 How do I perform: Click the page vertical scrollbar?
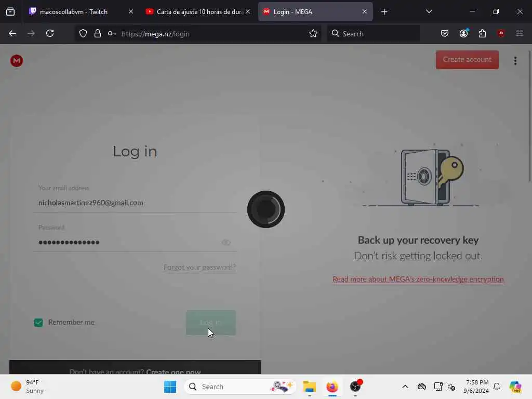click(x=529, y=117)
